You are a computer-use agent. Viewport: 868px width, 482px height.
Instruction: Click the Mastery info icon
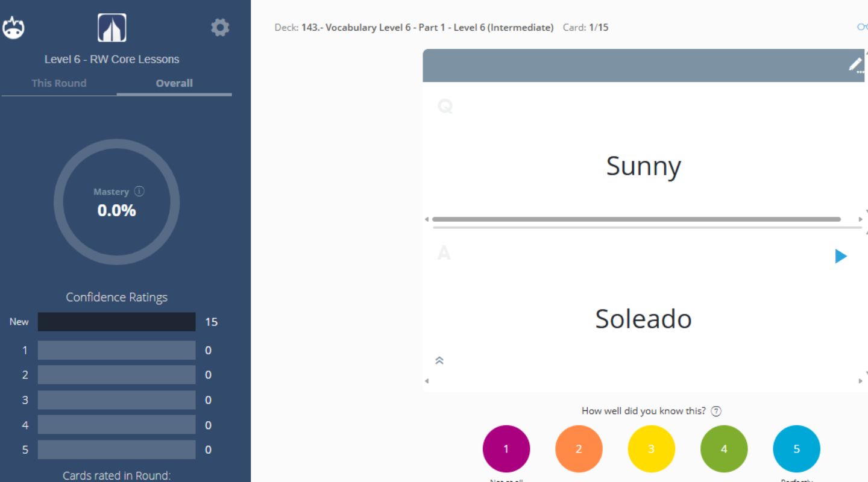pos(140,192)
